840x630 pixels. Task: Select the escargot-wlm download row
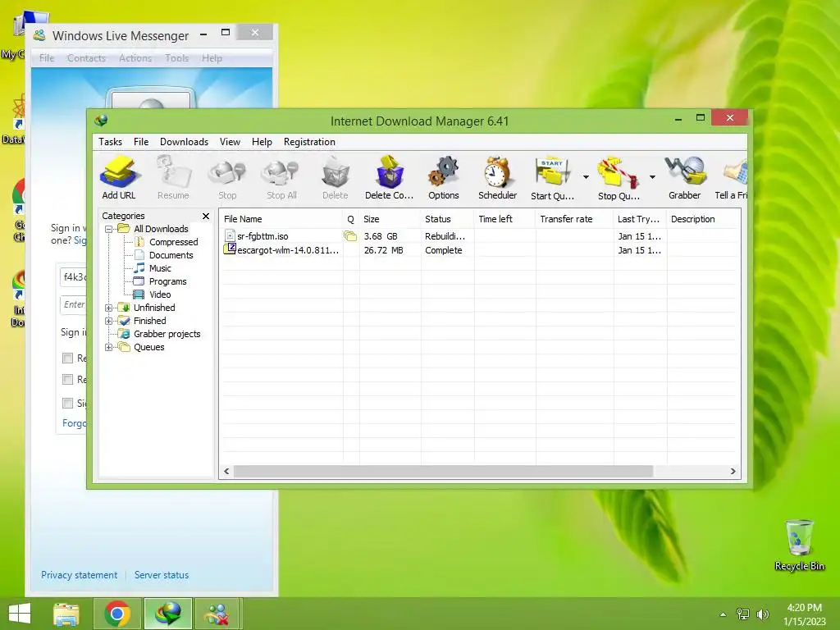pos(480,250)
